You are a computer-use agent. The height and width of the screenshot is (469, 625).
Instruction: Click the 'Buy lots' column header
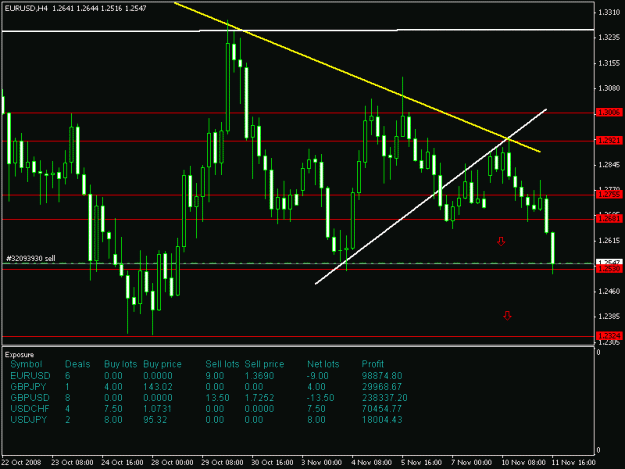pos(120,364)
